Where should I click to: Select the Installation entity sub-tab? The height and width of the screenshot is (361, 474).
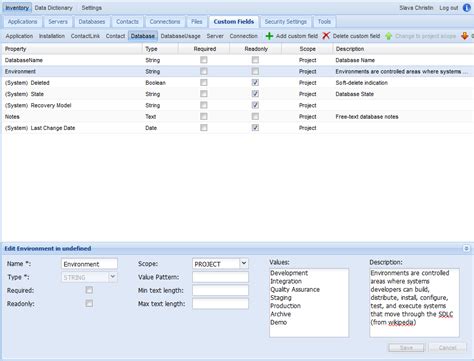[x=52, y=36]
